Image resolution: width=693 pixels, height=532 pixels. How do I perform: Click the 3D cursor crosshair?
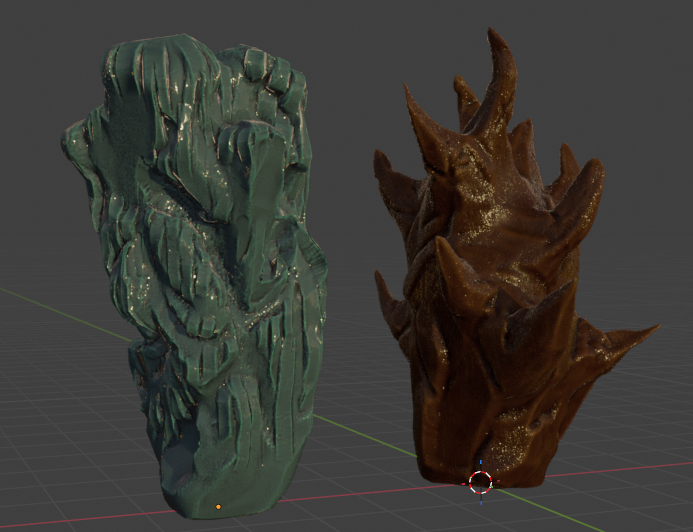[x=481, y=482]
